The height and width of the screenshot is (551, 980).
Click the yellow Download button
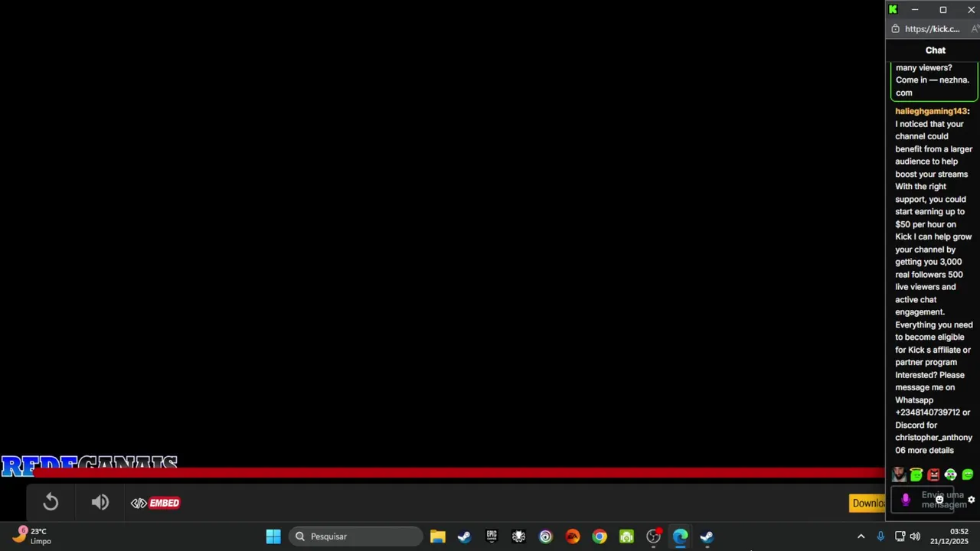tap(868, 503)
